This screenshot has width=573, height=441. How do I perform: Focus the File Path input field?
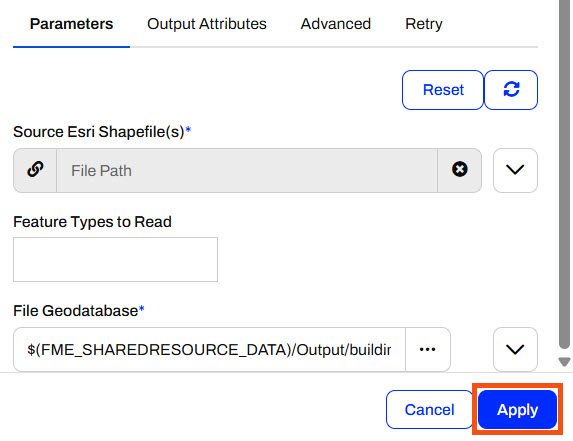247,170
